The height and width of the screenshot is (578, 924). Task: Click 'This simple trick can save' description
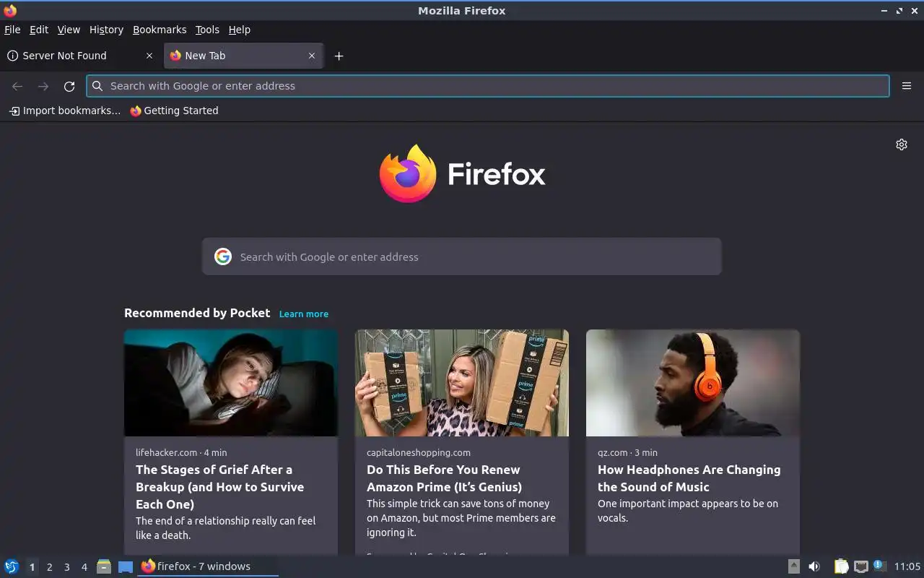point(461,518)
